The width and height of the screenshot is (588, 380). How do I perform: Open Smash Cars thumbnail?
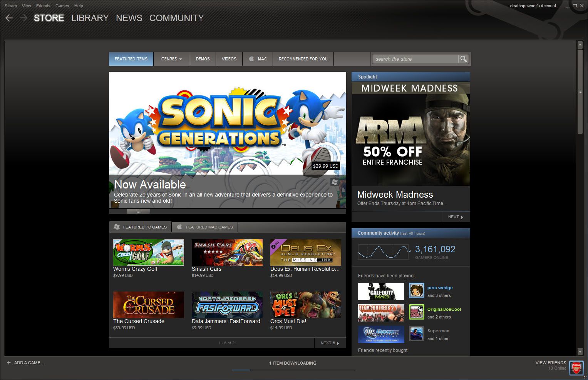[227, 252]
